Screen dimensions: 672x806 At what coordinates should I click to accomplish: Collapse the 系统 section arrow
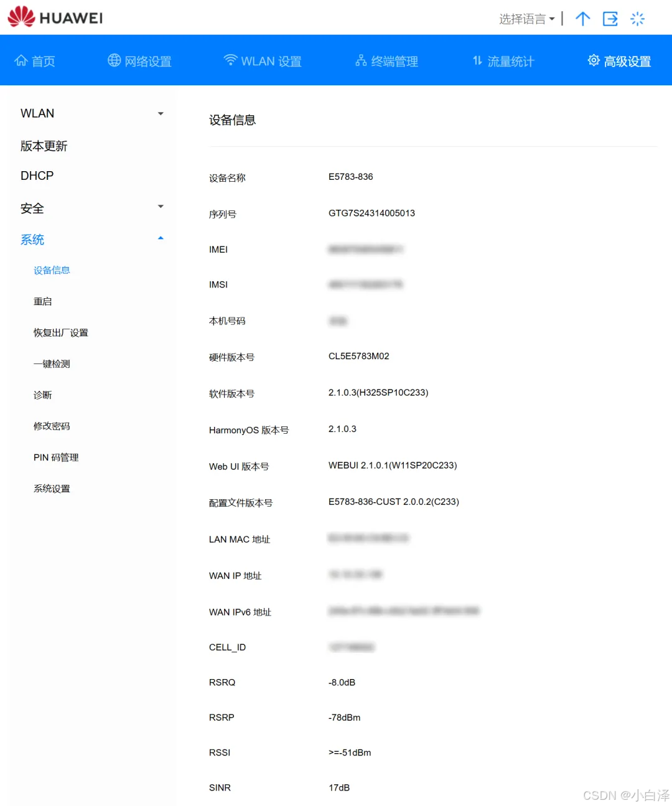point(161,238)
